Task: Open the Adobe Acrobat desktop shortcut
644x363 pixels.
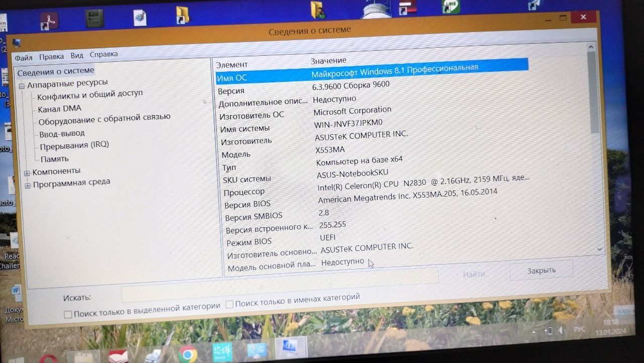Action: coord(49,21)
